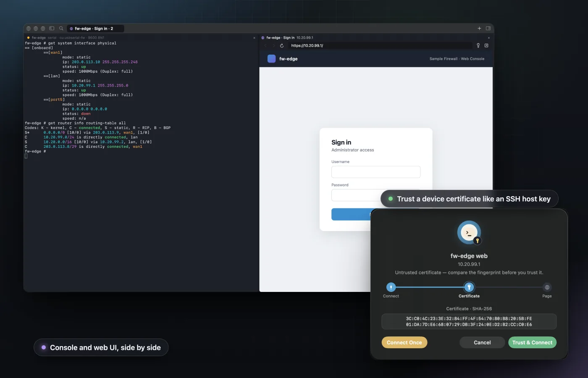
Task: Click the 'Sign in' heading
Action: click(341, 142)
